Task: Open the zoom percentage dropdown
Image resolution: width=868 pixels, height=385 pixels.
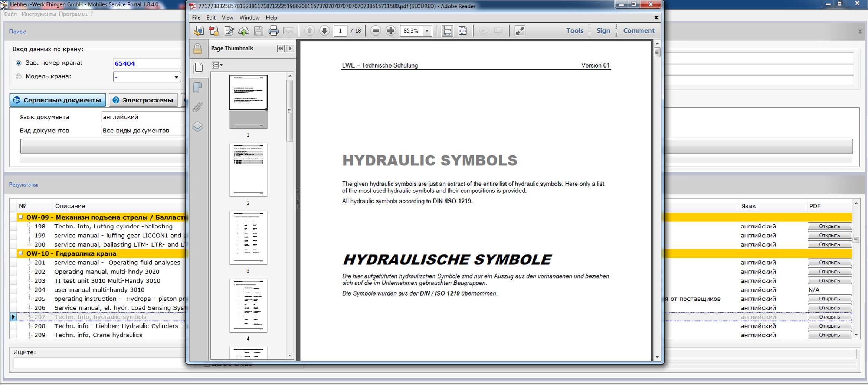Action: click(427, 31)
